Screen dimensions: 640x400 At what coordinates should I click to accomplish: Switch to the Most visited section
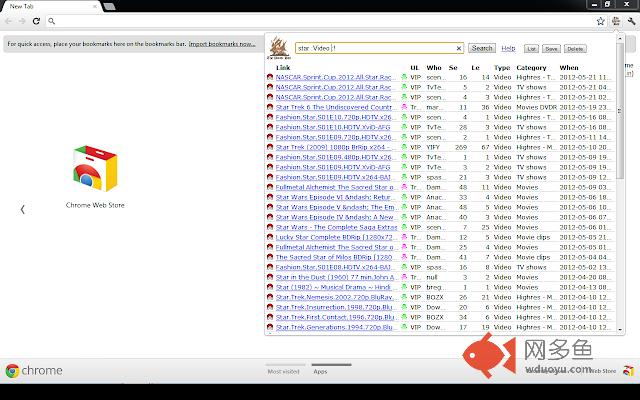click(284, 371)
